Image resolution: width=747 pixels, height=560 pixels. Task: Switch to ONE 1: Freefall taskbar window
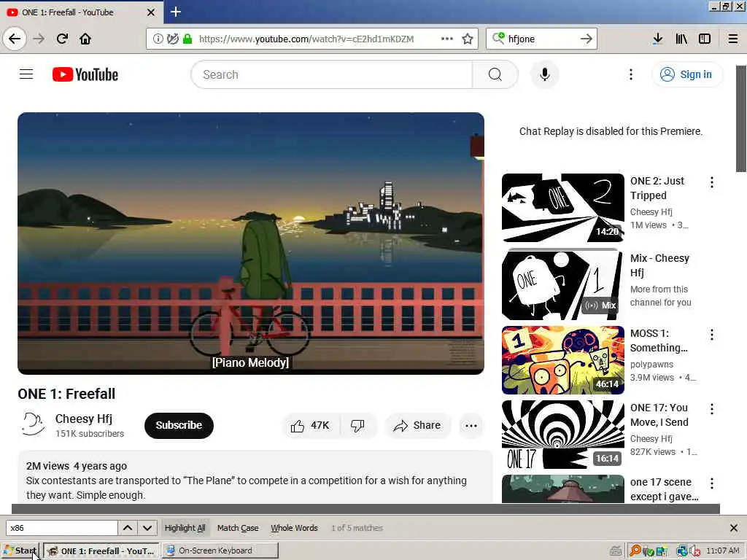tap(101, 551)
